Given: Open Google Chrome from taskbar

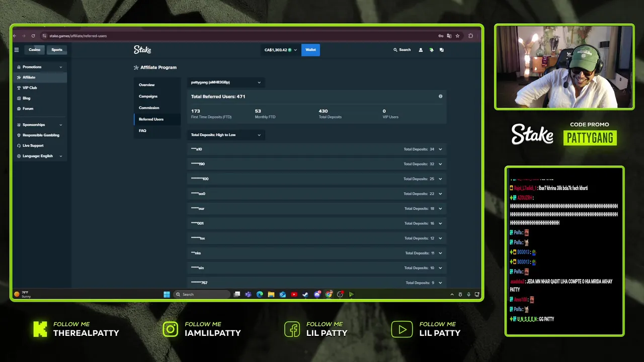Looking at the screenshot, I should click(329, 294).
